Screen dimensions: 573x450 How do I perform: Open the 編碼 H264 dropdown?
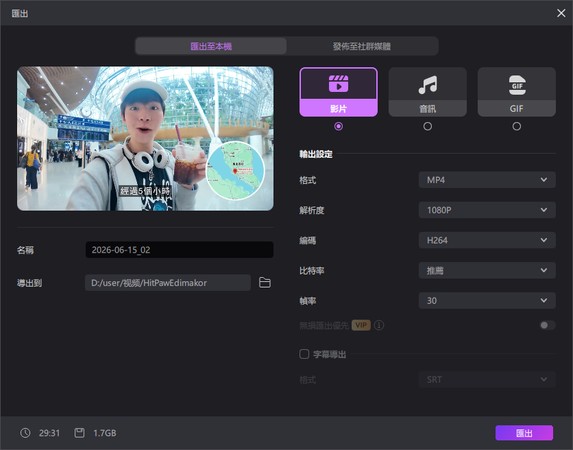pos(487,240)
